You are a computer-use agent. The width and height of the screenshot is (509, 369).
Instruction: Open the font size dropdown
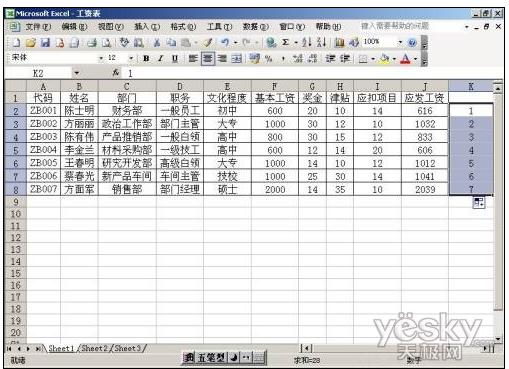[x=131, y=59]
